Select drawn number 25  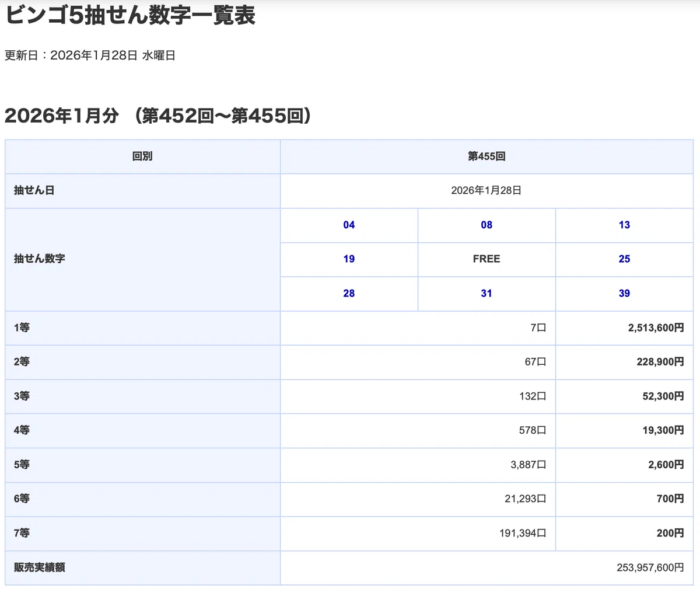point(624,259)
